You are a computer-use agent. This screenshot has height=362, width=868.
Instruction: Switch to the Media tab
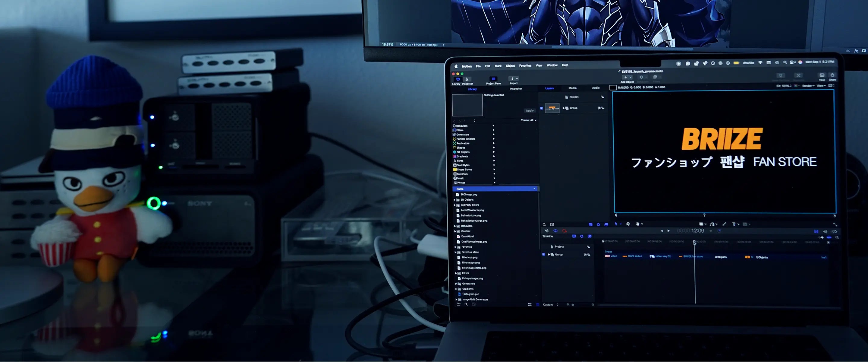coord(573,88)
